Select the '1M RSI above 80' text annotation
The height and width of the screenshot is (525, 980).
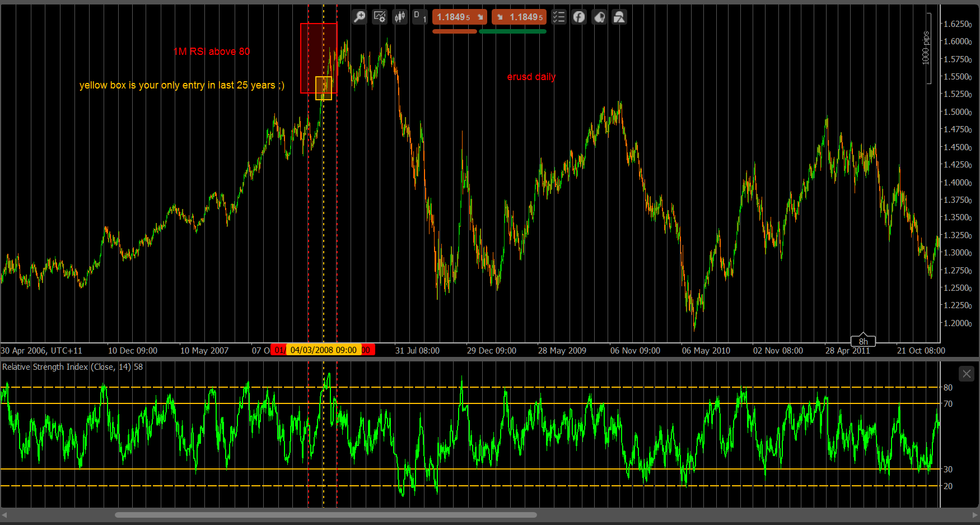(212, 52)
